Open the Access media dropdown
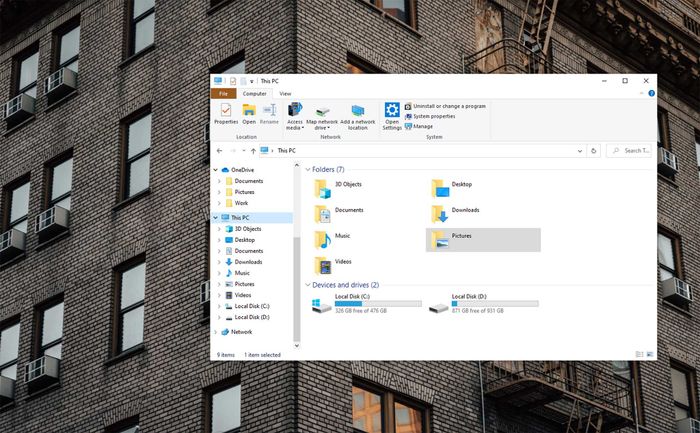 click(295, 127)
